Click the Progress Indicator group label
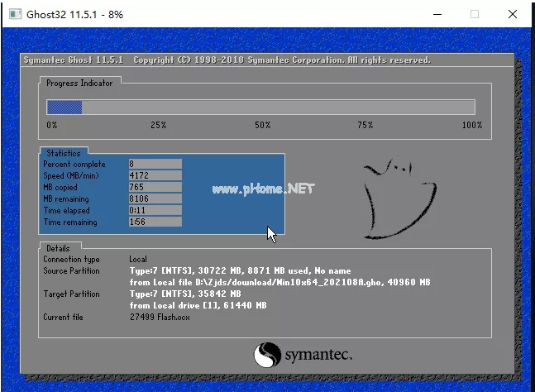This screenshot has width=535, height=392. [x=80, y=83]
